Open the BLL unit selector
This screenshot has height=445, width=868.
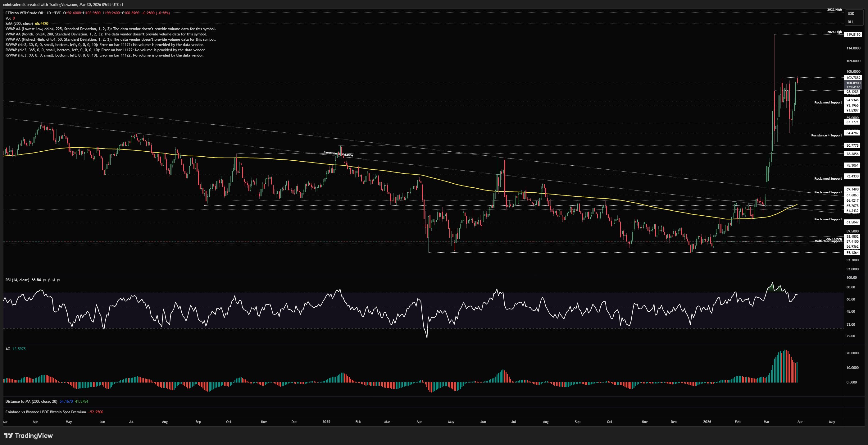(851, 22)
